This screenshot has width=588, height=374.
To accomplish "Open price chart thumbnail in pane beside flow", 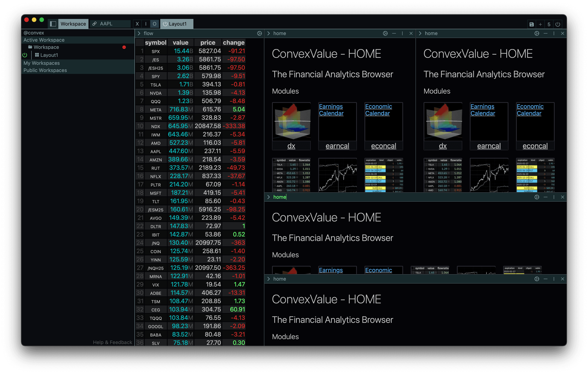I will (337, 175).
